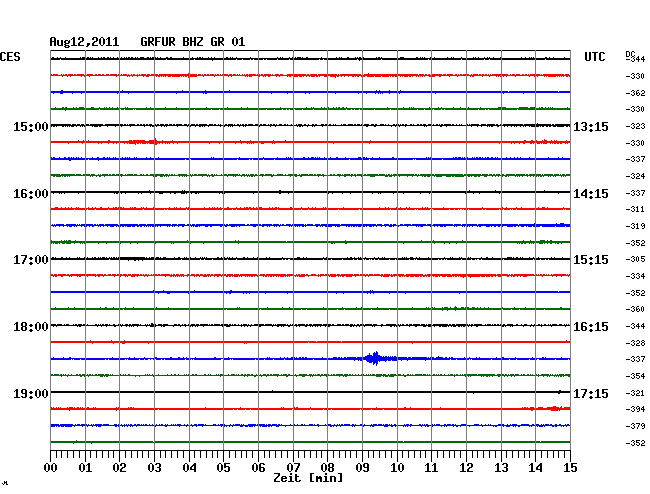Click minute tick label "03" on the time axis
Screen dimensions: 650x494
[x=154, y=468]
